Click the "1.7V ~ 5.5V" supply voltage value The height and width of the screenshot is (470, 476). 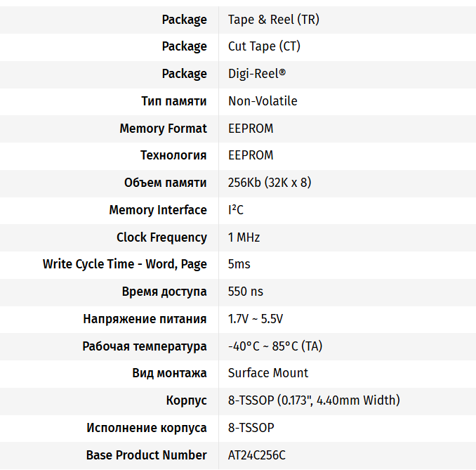click(256, 319)
